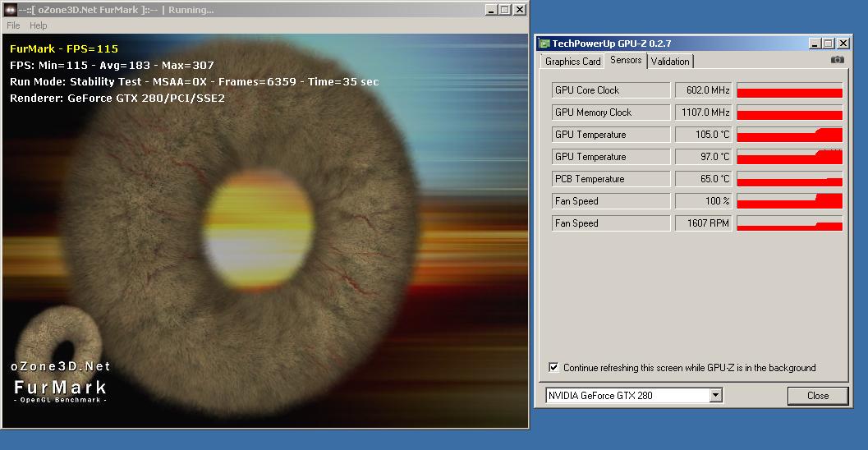Click the 1107.0 MHz memory clock value

point(704,112)
